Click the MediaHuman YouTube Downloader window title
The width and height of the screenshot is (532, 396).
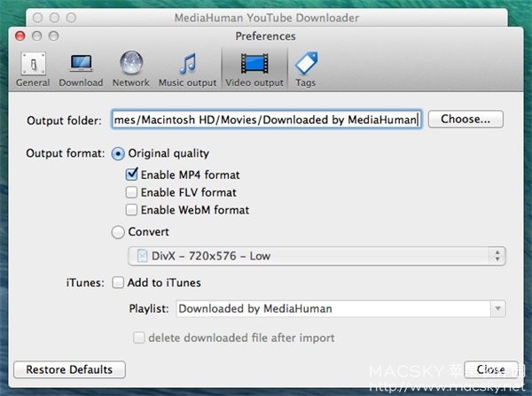pos(267,18)
